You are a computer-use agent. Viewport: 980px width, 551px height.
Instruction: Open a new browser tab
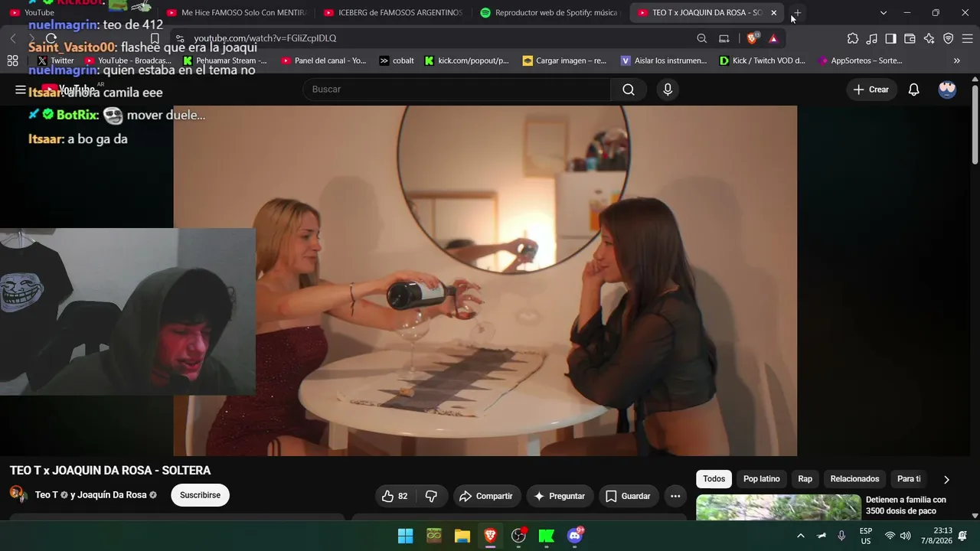tap(797, 13)
